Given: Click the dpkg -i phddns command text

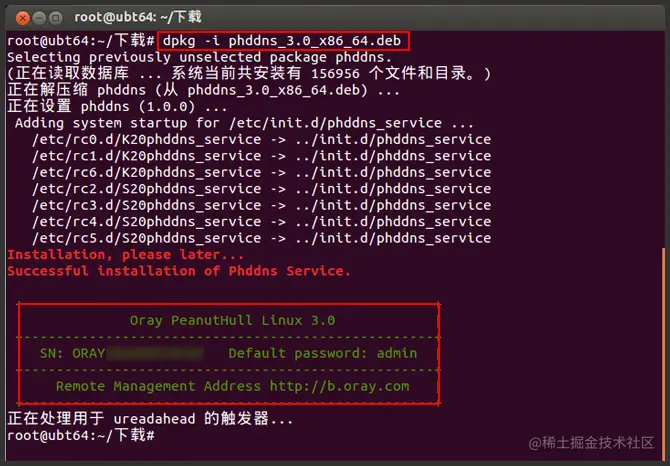Looking at the screenshot, I should click(283, 40).
